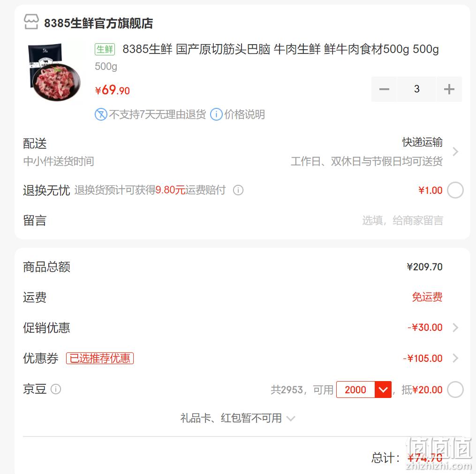476x474 pixels.
Task: Click the 已选推荐优惠 tag
Action: click(x=100, y=358)
